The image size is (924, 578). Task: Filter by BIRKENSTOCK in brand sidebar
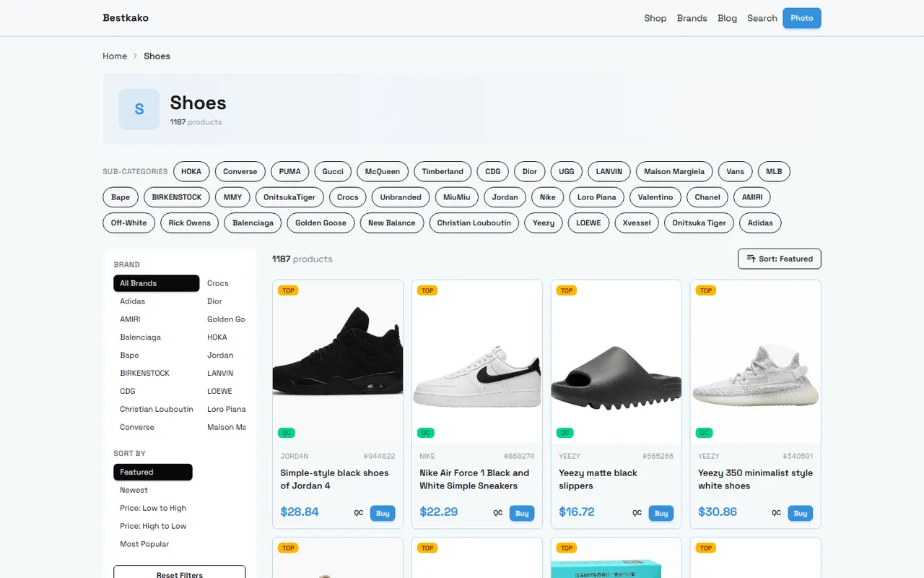[156, 374]
